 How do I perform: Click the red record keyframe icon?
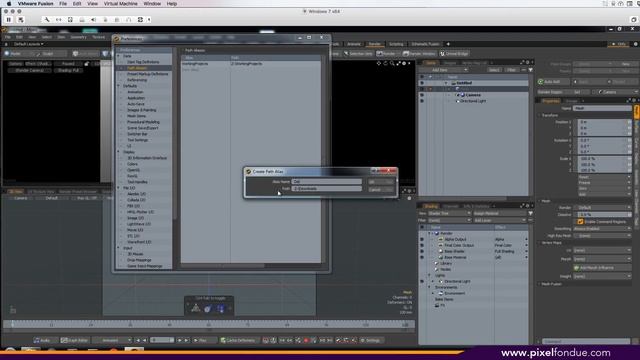[306, 340]
